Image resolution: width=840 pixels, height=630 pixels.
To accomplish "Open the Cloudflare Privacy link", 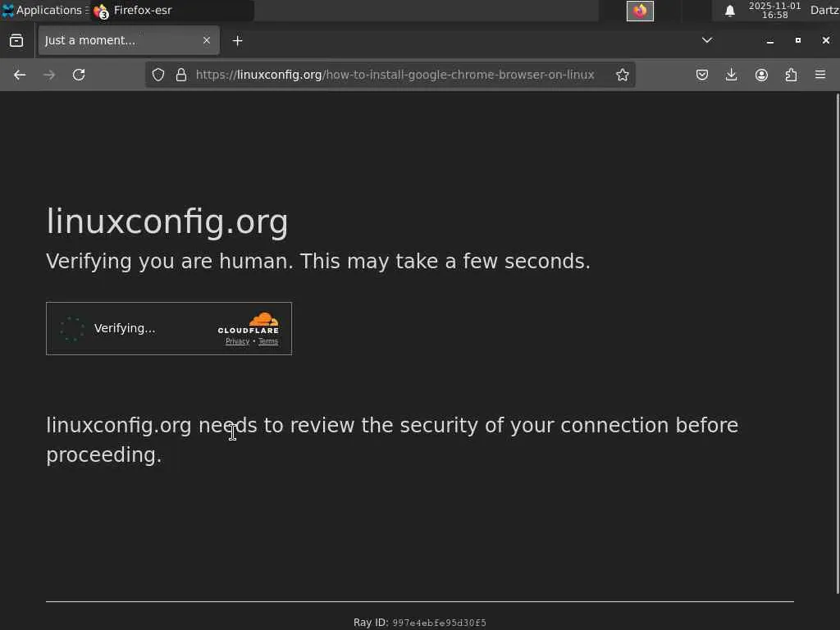I will [x=237, y=342].
